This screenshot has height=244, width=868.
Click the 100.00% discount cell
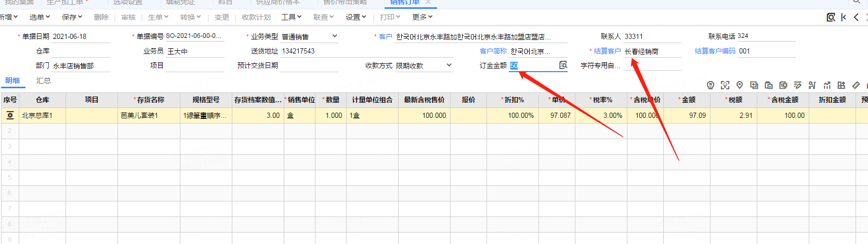click(x=513, y=115)
